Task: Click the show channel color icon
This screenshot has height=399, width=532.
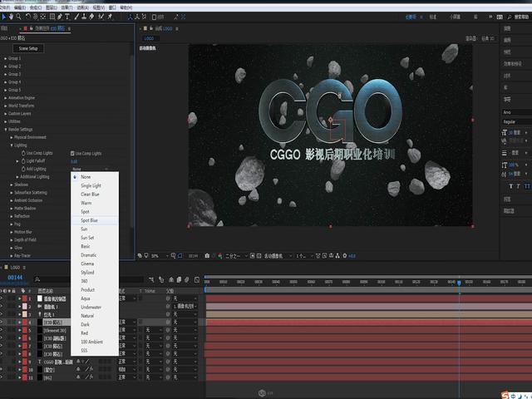Action: (x=220, y=256)
